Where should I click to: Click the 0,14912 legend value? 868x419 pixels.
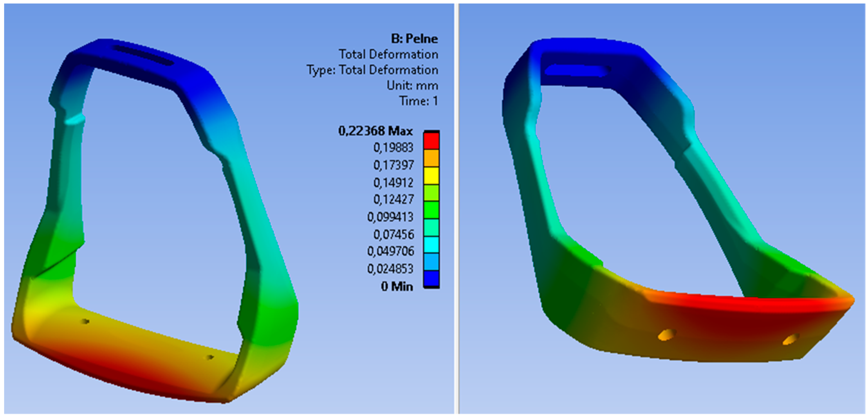tap(393, 183)
